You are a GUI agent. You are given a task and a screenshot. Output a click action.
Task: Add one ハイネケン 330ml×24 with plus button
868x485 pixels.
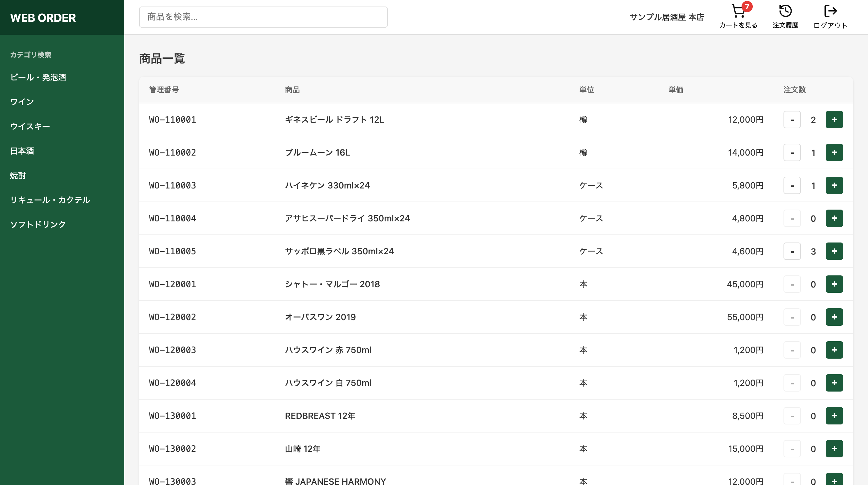coord(834,186)
